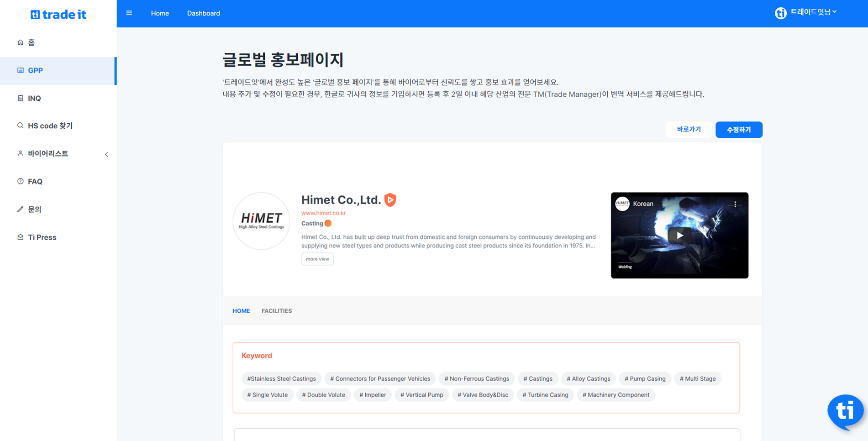
Task: Play the Korean promotional video
Action: click(x=679, y=236)
